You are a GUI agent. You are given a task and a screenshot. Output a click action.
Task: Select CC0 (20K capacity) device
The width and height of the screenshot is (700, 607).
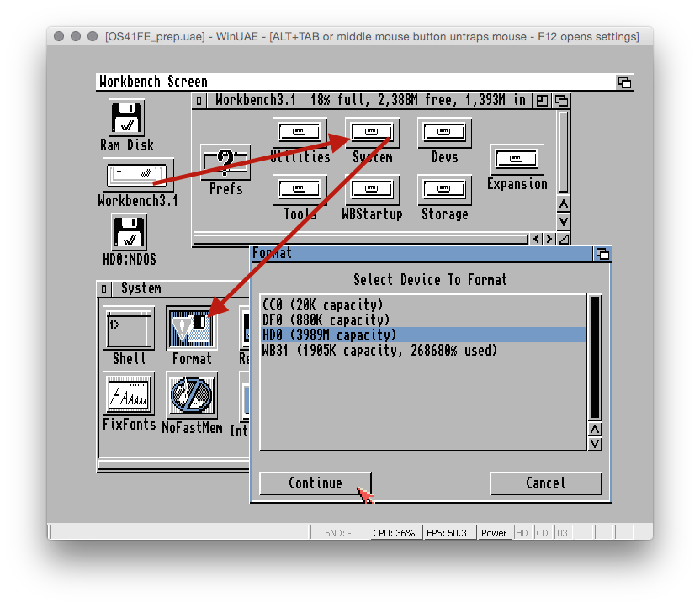[422, 304]
